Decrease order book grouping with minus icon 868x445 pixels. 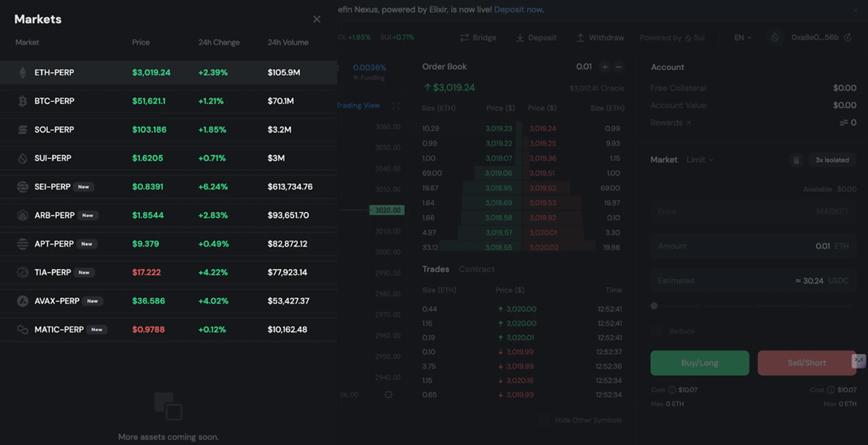point(619,67)
